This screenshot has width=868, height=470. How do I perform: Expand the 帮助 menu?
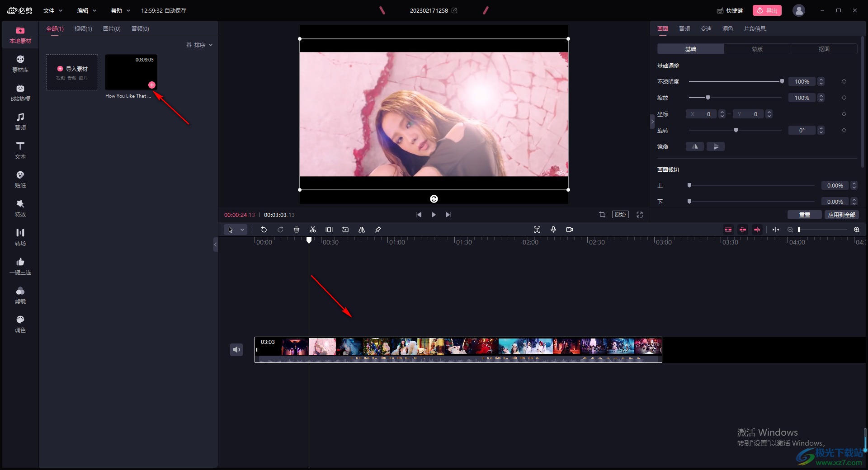click(120, 10)
